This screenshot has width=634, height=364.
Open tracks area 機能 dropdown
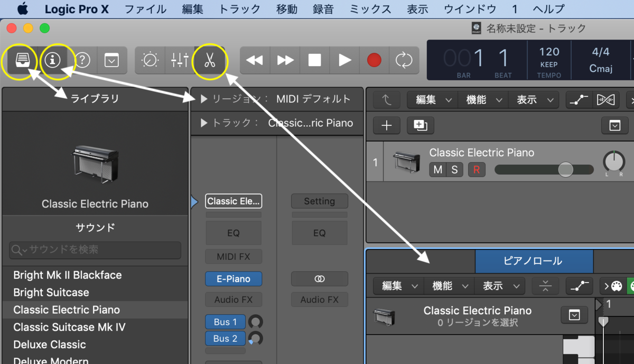tap(483, 99)
